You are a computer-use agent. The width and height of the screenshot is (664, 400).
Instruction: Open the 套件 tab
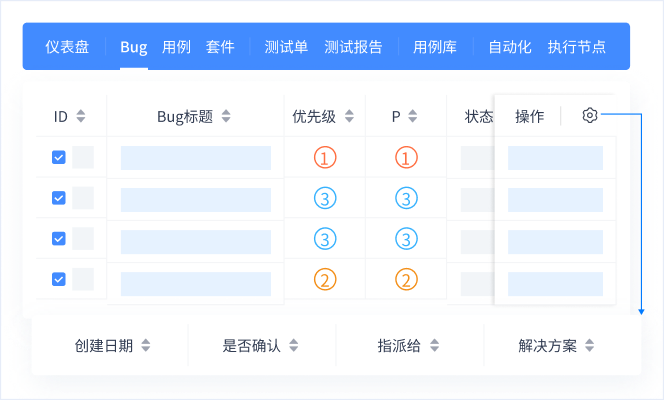tap(220, 47)
